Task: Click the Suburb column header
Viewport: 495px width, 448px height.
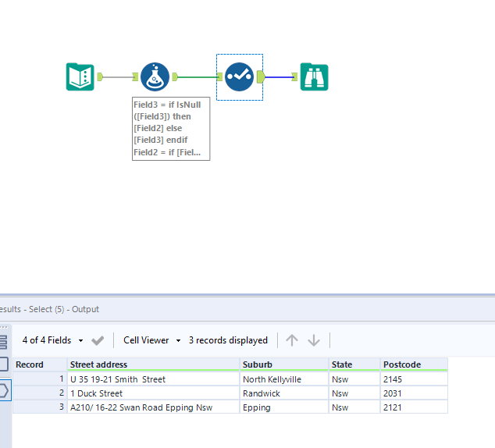Action: [283, 364]
